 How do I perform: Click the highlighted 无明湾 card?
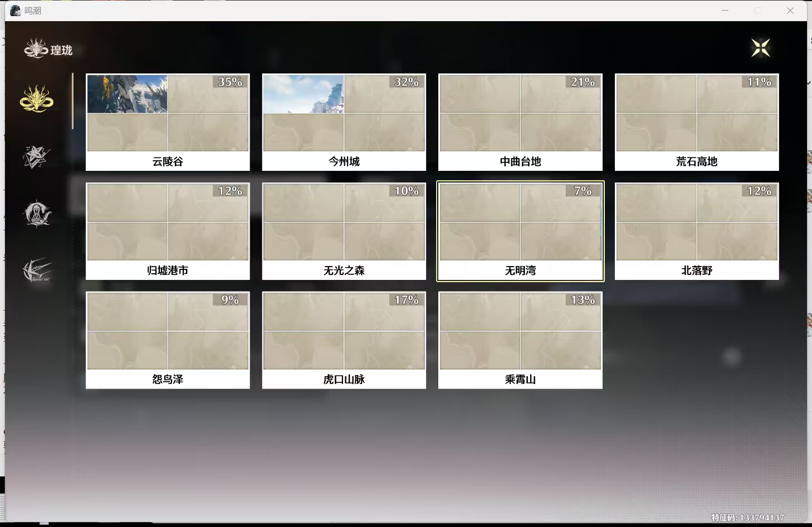click(520, 231)
